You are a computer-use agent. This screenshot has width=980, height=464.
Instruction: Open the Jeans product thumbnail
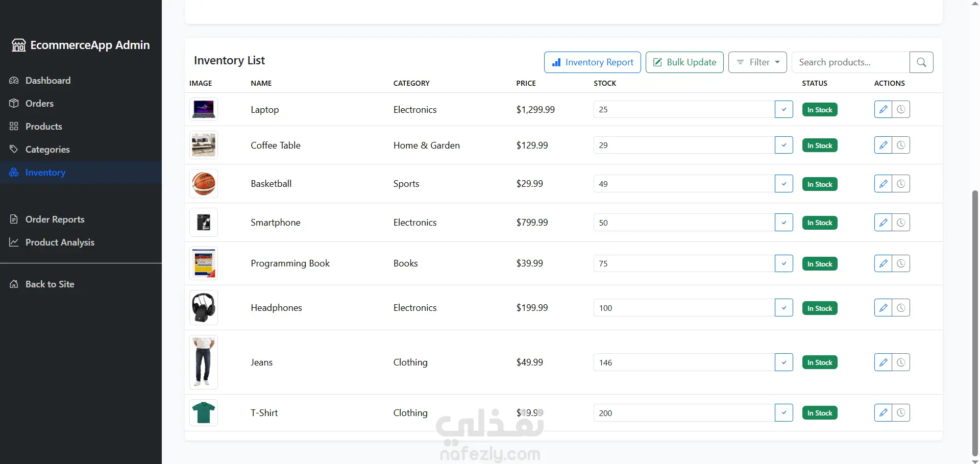click(x=204, y=362)
